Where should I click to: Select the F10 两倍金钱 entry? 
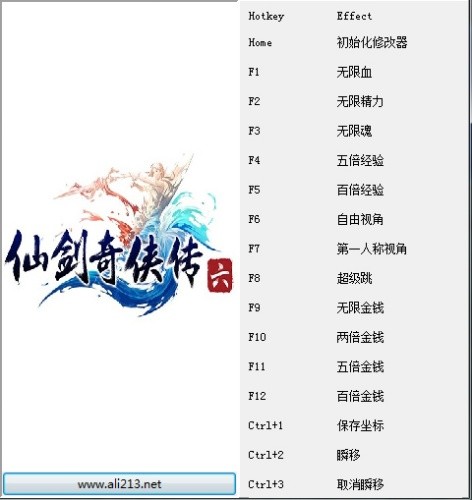(x=354, y=337)
